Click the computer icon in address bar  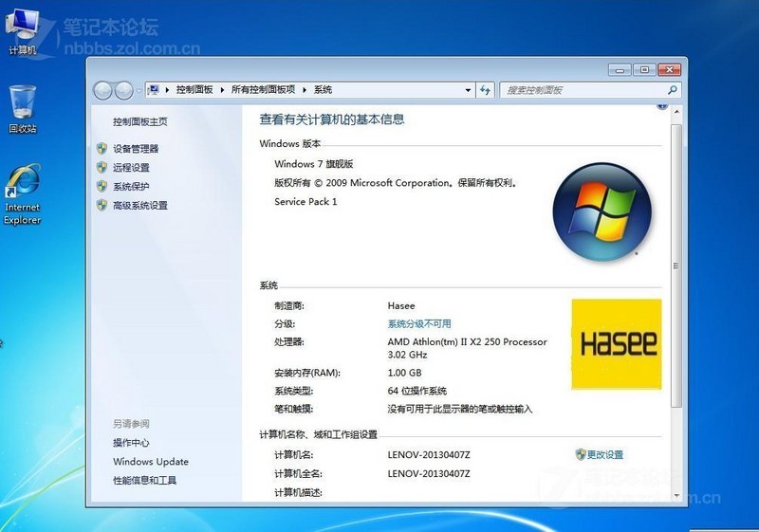(x=154, y=89)
